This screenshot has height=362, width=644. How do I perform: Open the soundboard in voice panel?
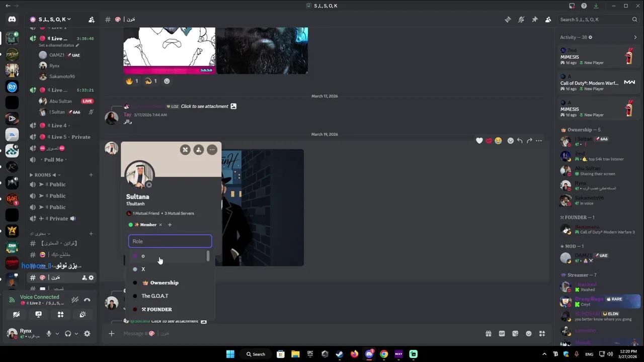click(x=83, y=315)
